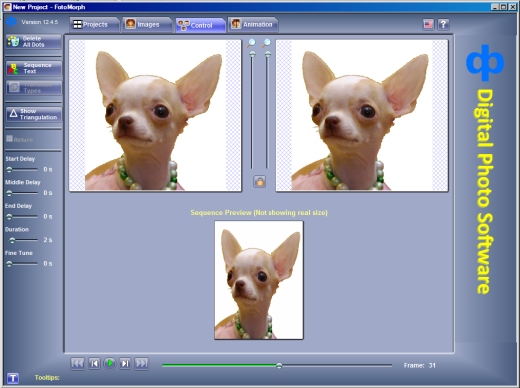Click the blue logo beside Version 12.4.5
The width and height of the screenshot is (520, 388).
11,22
